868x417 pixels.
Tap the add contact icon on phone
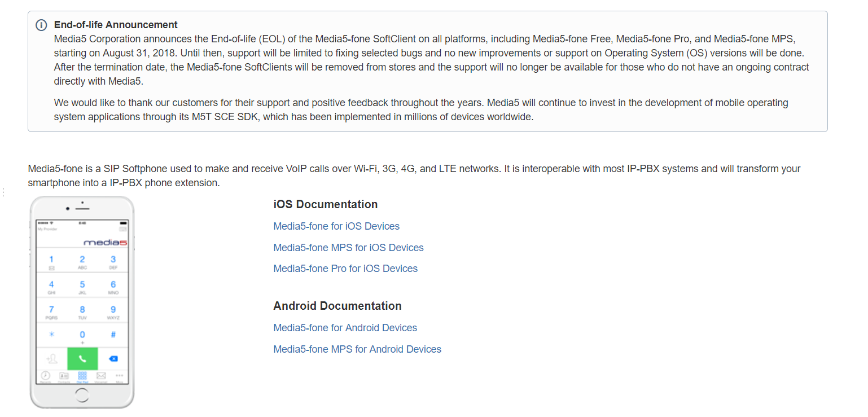pyautogui.click(x=52, y=359)
